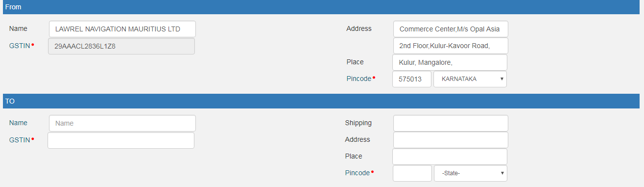Click the Shipping first address line field
644x187 pixels.
pyautogui.click(x=451, y=123)
